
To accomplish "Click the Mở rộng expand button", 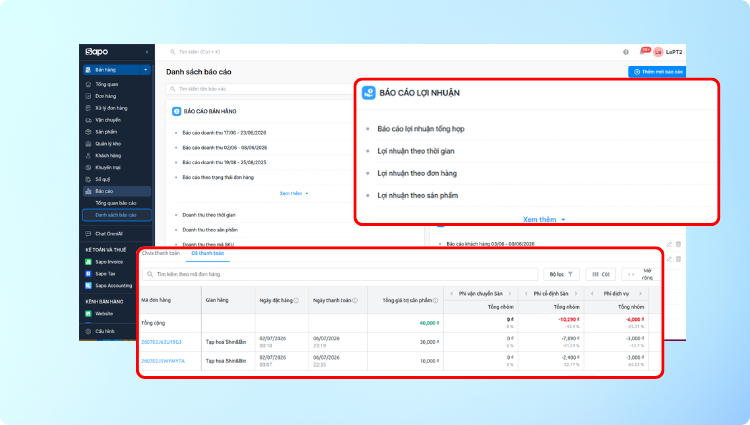I will coord(639,274).
